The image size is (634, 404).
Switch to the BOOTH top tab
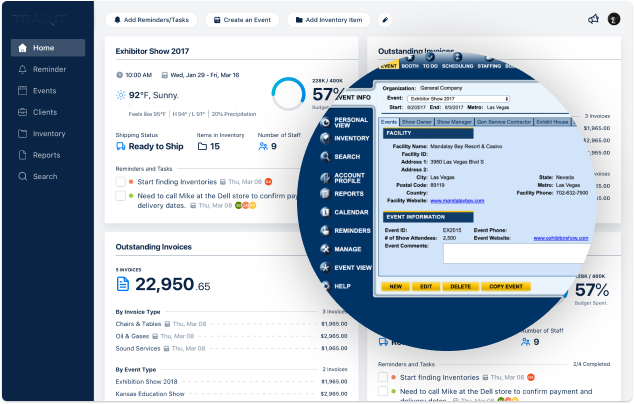410,63
